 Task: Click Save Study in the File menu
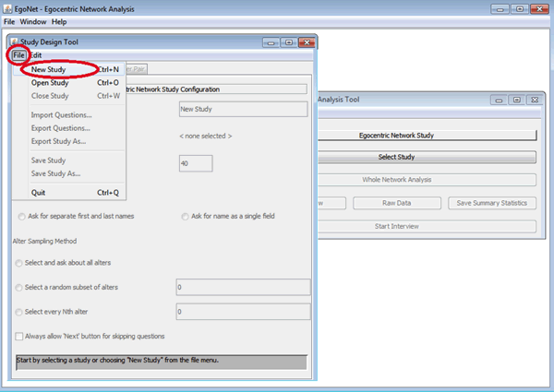[x=69, y=160]
